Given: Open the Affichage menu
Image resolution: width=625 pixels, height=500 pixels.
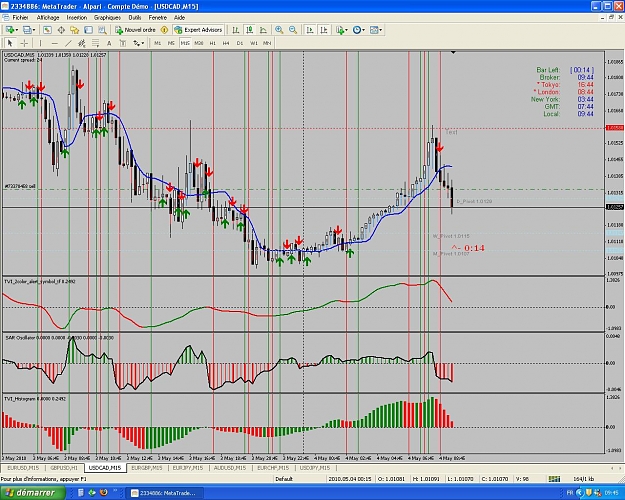Looking at the screenshot, I should [x=48, y=18].
